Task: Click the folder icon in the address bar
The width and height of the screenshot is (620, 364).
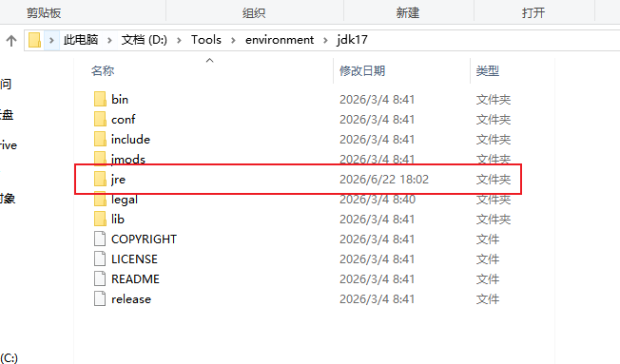Action: click(35, 40)
